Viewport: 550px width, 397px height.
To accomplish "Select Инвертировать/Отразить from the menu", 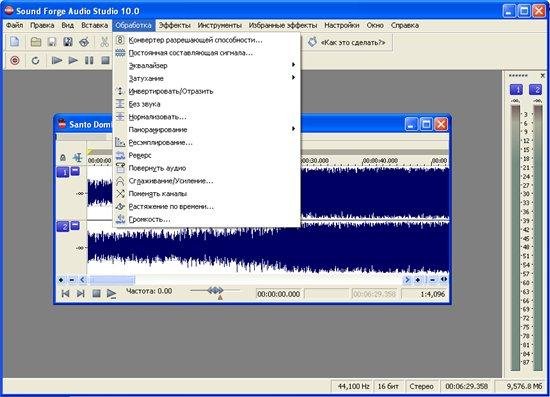I will (207, 91).
